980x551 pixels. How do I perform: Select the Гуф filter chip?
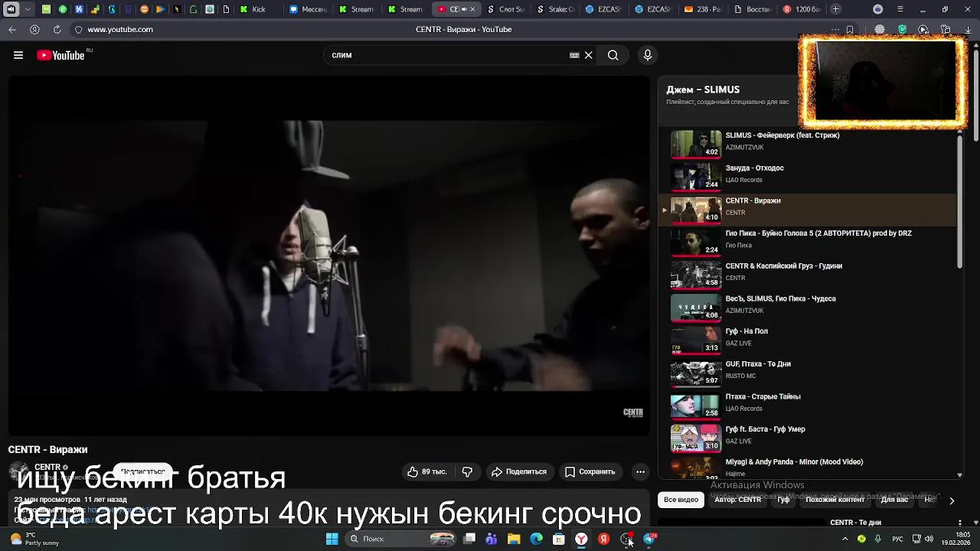[x=784, y=500]
